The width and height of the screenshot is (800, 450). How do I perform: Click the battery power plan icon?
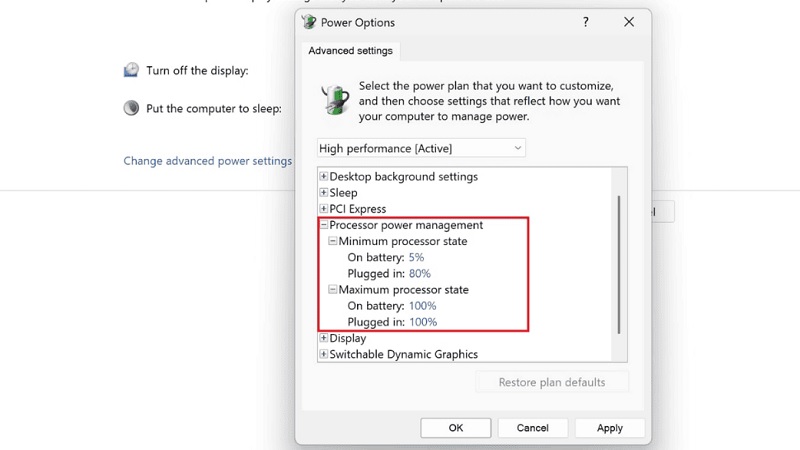pyautogui.click(x=335, y=99)
